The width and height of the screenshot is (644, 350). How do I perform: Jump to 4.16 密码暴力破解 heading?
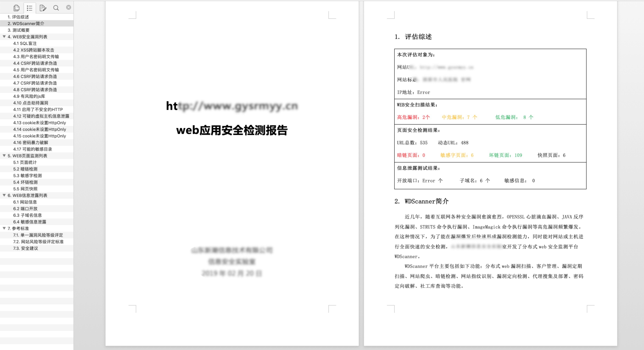point(30,142)
